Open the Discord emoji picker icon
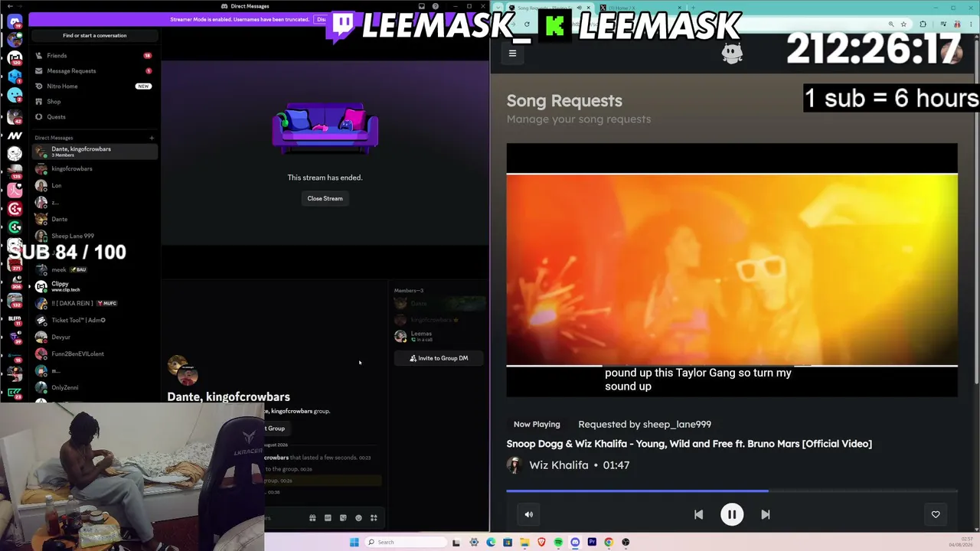The image size is (980, 551). [358, 518]
